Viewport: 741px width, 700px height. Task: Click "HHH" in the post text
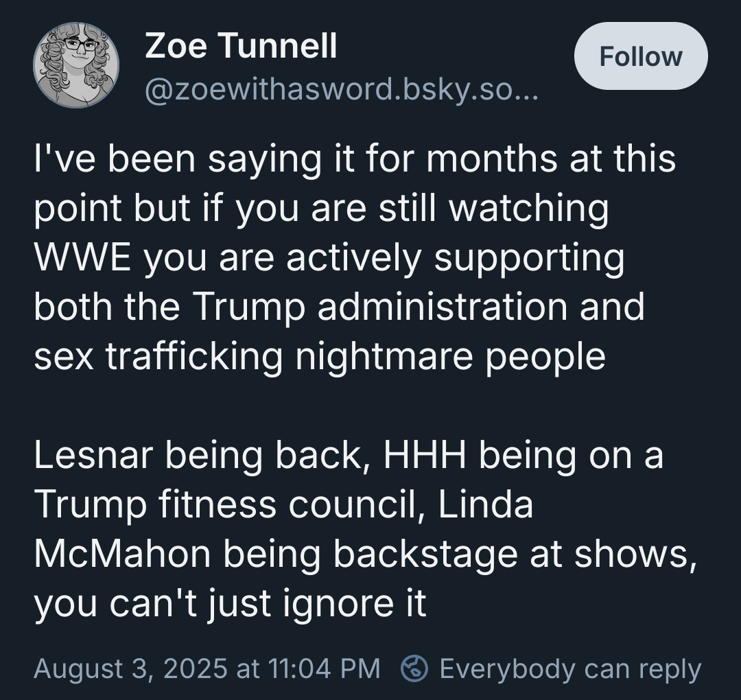[425, 455]
